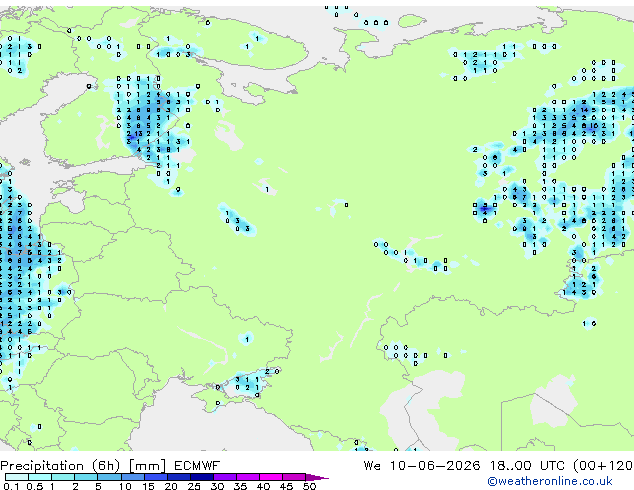Click the 45–50 mm legend color swatch
The image size is (634, 490).
tap(294, 477)
